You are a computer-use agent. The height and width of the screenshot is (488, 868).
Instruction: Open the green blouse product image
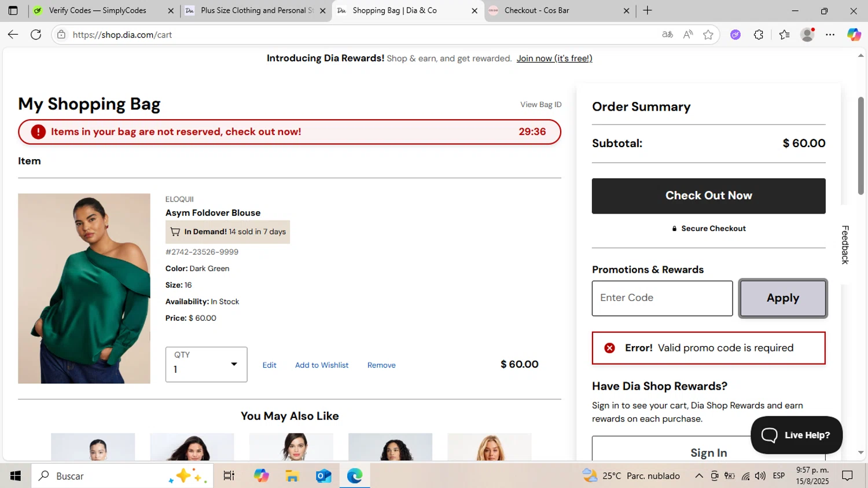click(x=84, y=288)
